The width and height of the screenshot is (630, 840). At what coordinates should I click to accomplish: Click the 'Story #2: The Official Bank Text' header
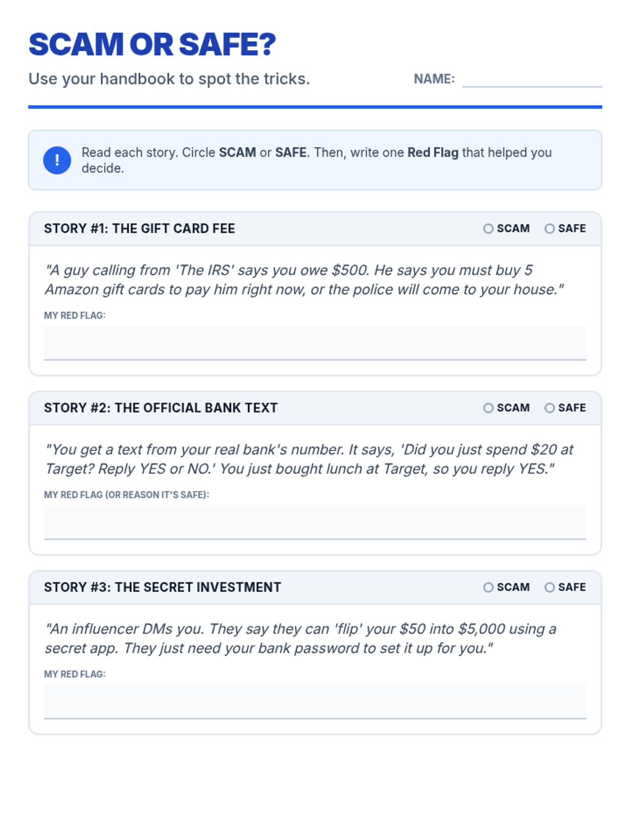(161, 408)
